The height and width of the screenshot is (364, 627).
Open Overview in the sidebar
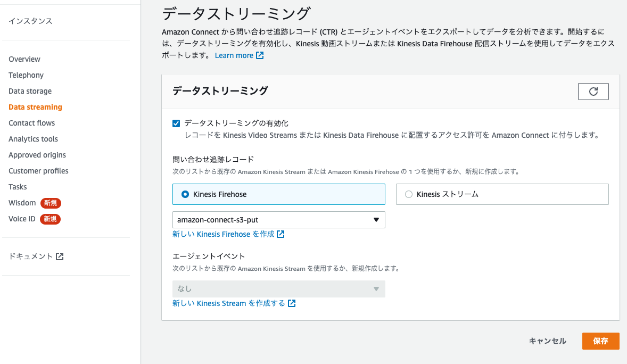24,59
